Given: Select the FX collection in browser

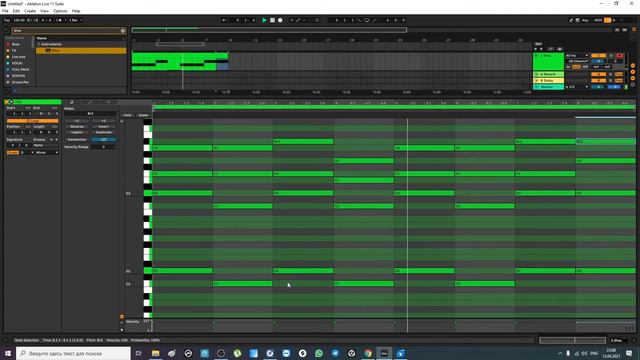Looking at the screenshot, I should 14,51.
